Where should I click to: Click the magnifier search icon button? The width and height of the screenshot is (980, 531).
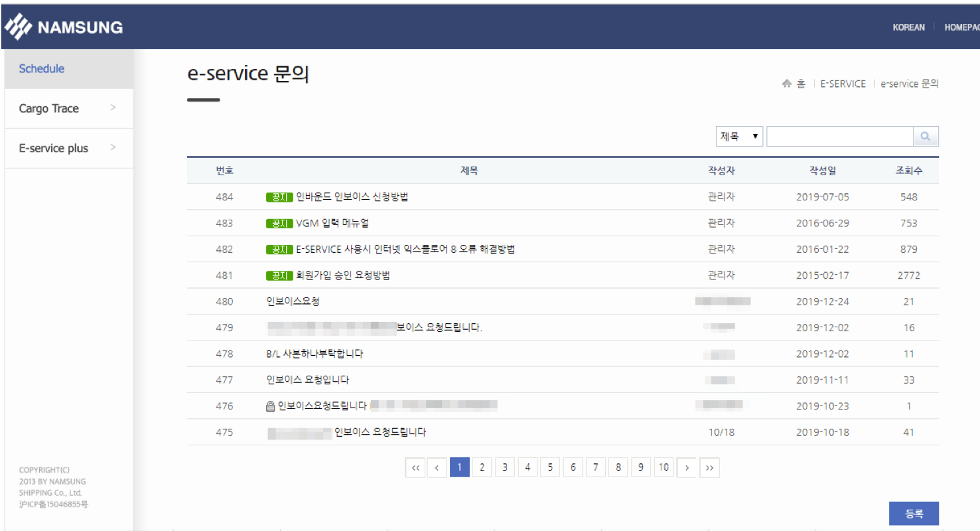[x=926, y=137]
